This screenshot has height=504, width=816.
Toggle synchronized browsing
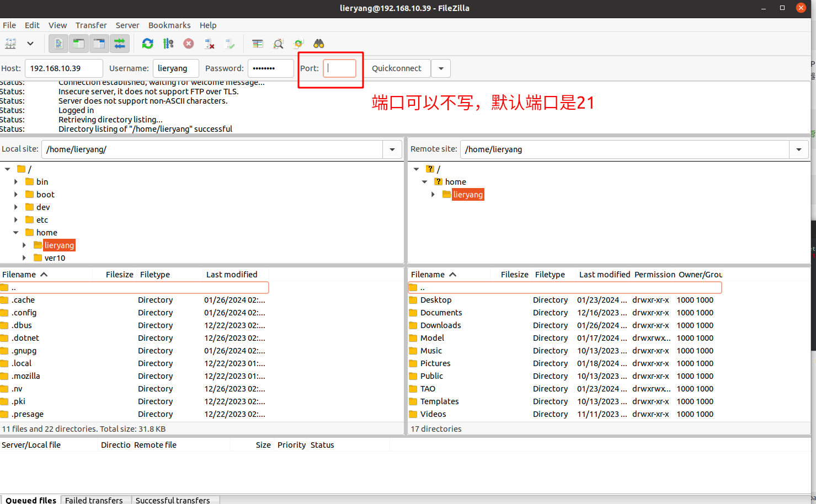tap(298, 44)
